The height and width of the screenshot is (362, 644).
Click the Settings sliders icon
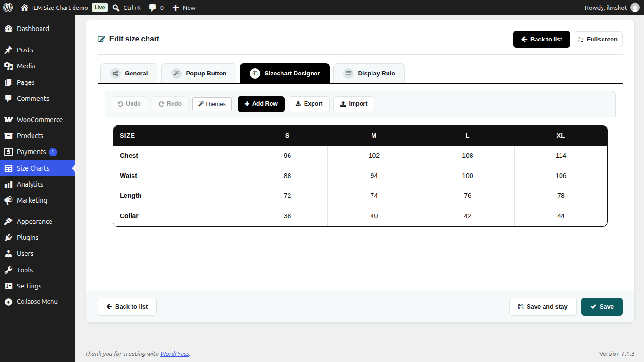(8, 286)
